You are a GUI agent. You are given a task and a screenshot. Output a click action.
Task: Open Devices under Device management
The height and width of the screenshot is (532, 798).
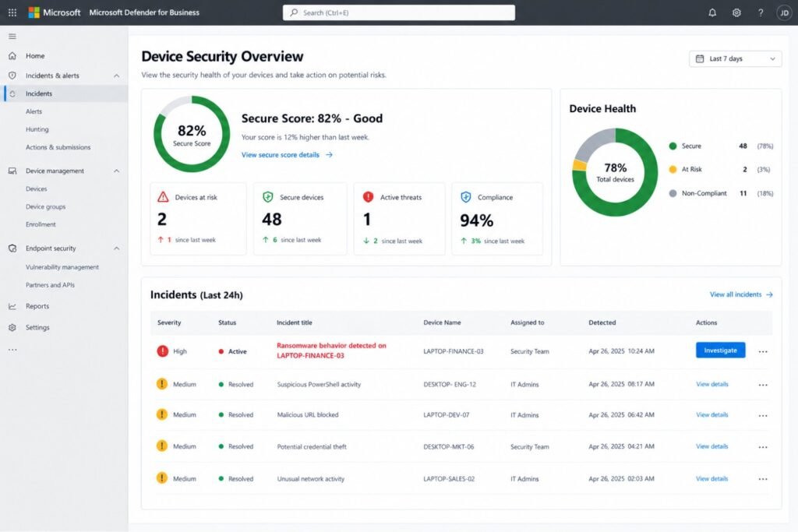click(36, 188)
